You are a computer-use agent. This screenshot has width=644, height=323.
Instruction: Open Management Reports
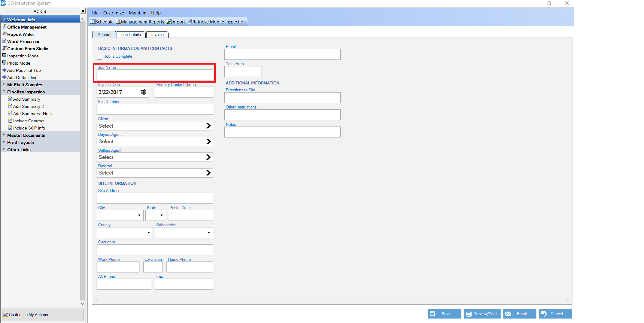pos(140,22)
